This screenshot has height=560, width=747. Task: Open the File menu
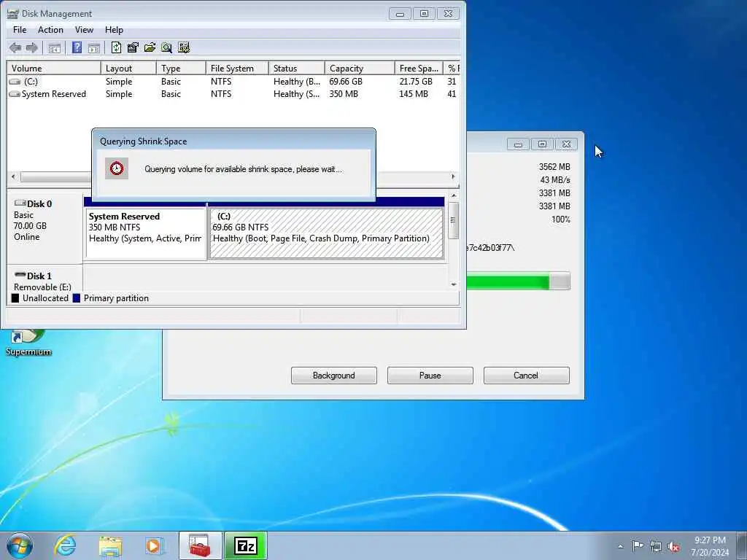point(20,29)
